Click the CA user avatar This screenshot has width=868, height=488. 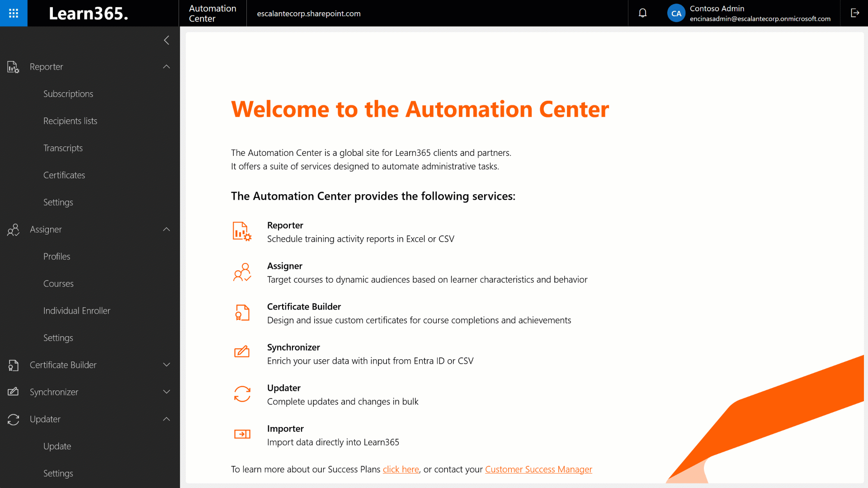[676, 13]
